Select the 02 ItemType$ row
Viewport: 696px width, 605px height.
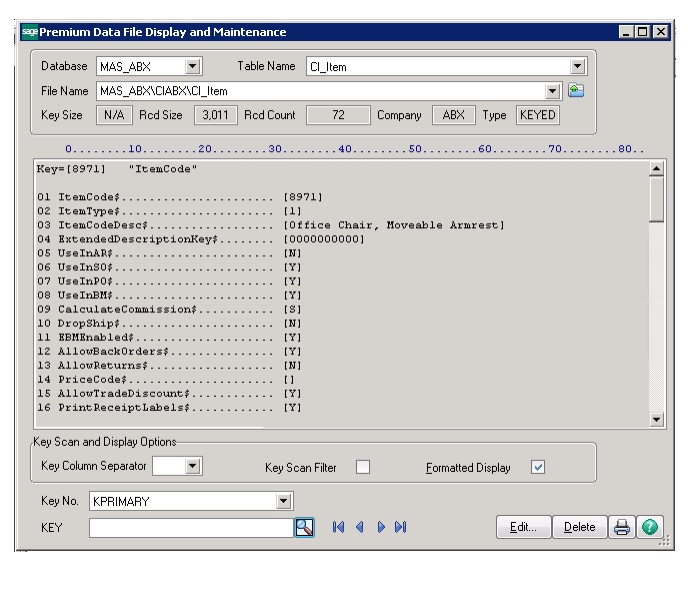coord(169,211)
